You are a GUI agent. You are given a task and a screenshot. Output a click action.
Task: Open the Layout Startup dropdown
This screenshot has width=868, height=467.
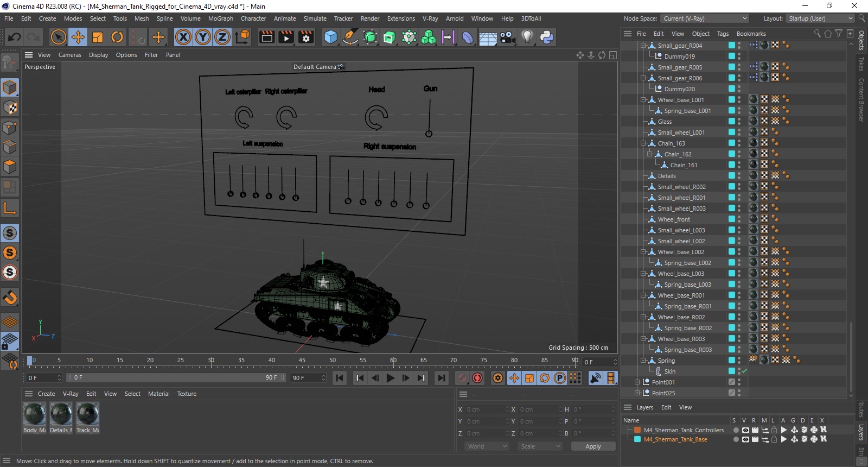pyautogui.click(x=819, y=18)
